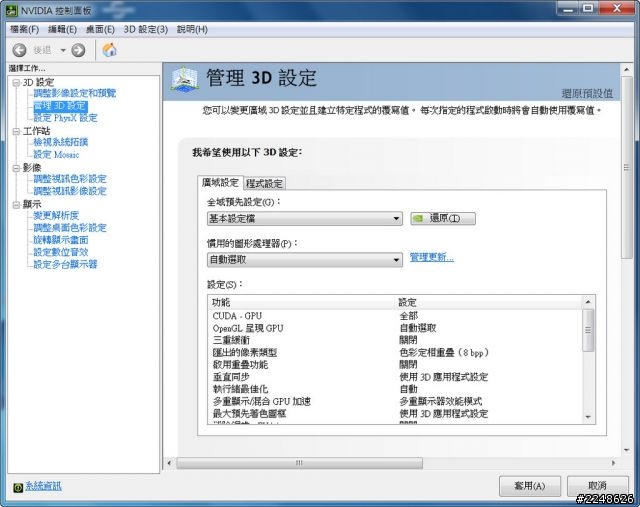The height and width of the screenshot is (507, 640).
Task: Open 檢視系統拓撲 task
Action: tap(60, 142)
